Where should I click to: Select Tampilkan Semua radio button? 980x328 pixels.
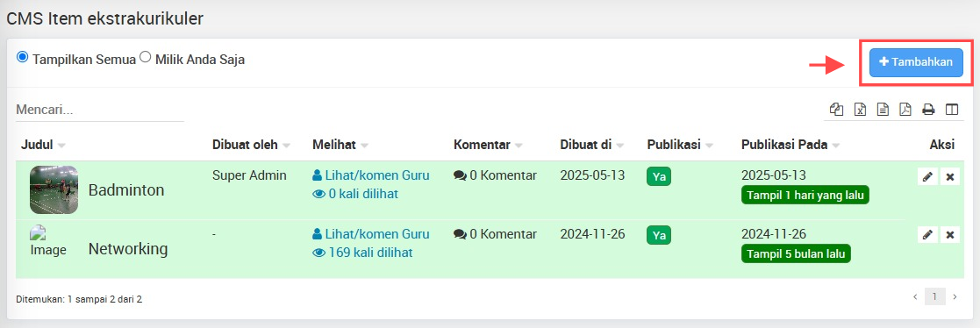(x=23, y=58)
